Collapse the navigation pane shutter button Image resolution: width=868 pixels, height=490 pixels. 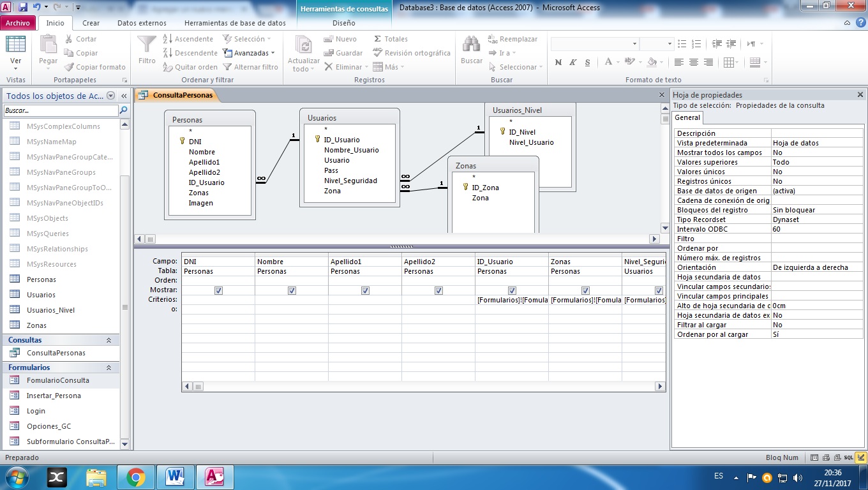(x=124, y=96)
